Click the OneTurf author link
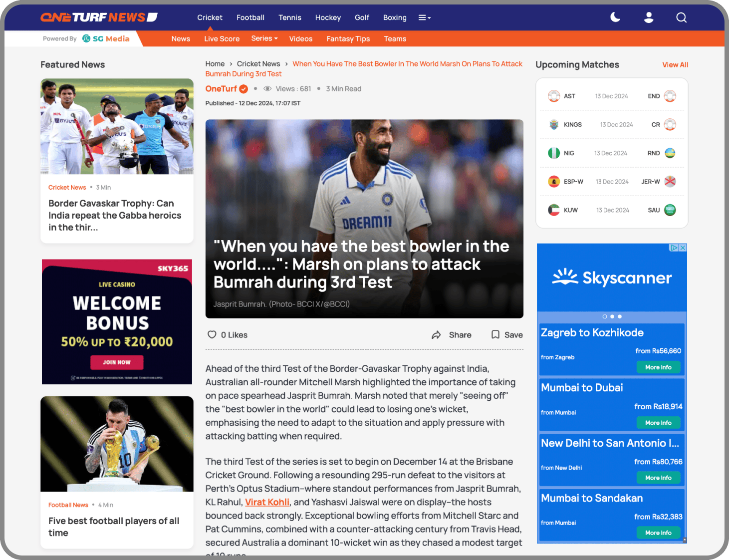Image resolution: width=729 pixels, height=560 pixels. tap(221, 88)
